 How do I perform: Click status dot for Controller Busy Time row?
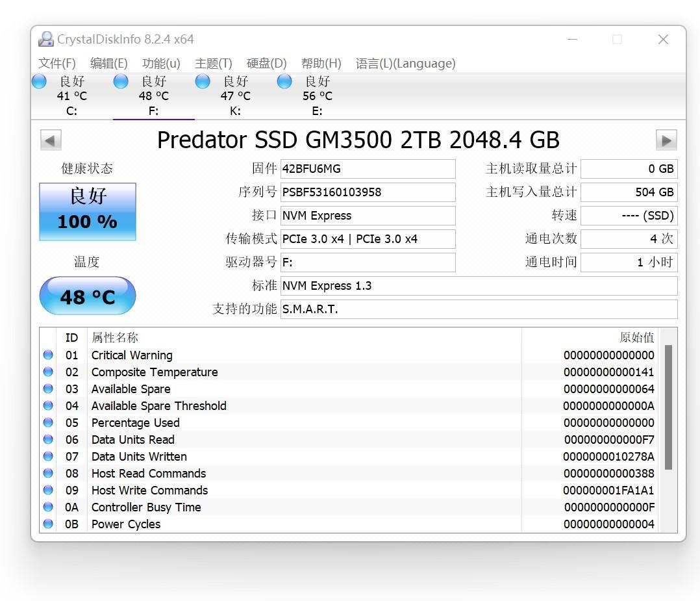tap(48, 507)
